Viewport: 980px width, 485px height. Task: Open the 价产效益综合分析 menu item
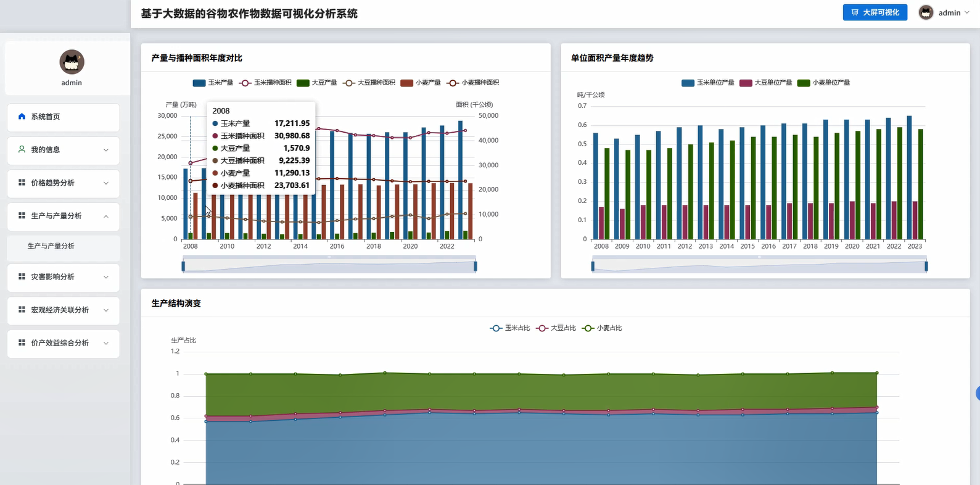pos(64,343)
